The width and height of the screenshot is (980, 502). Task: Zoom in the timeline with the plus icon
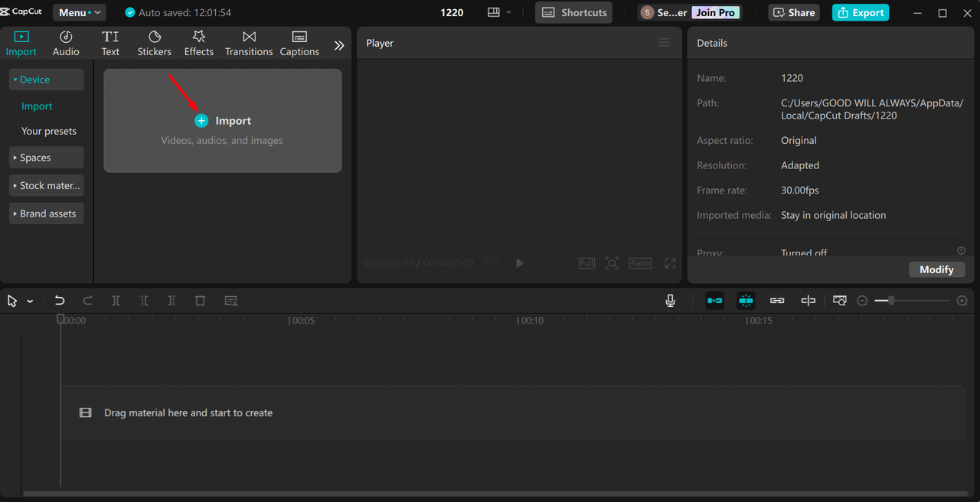coord(962,301)
